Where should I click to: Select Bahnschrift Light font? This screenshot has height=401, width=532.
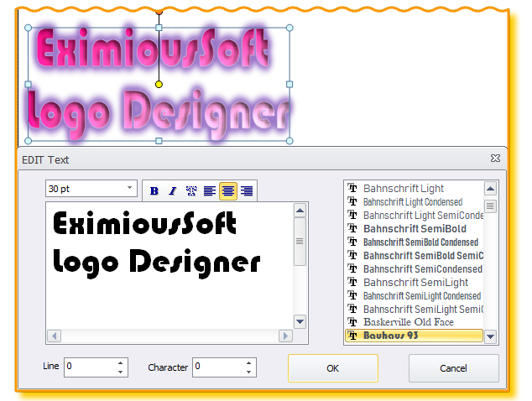[415, 188]
